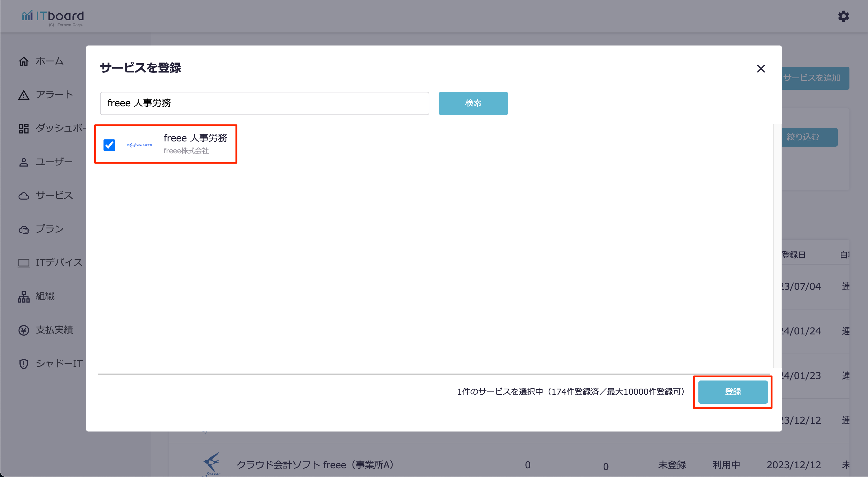The image size is (868, 477).
Task: Click the alert warning triangle icon
Action: pyautogui.click(x=23, y=95)
